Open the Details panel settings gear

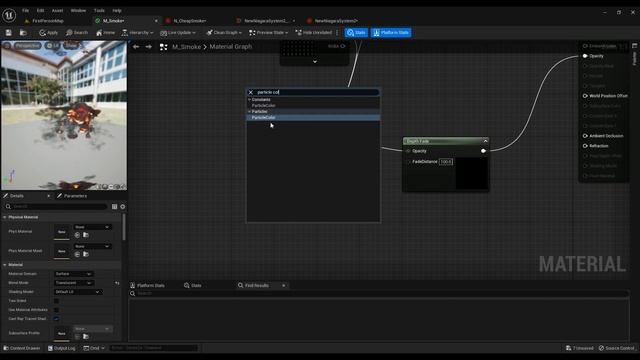[x=122, y=207]
